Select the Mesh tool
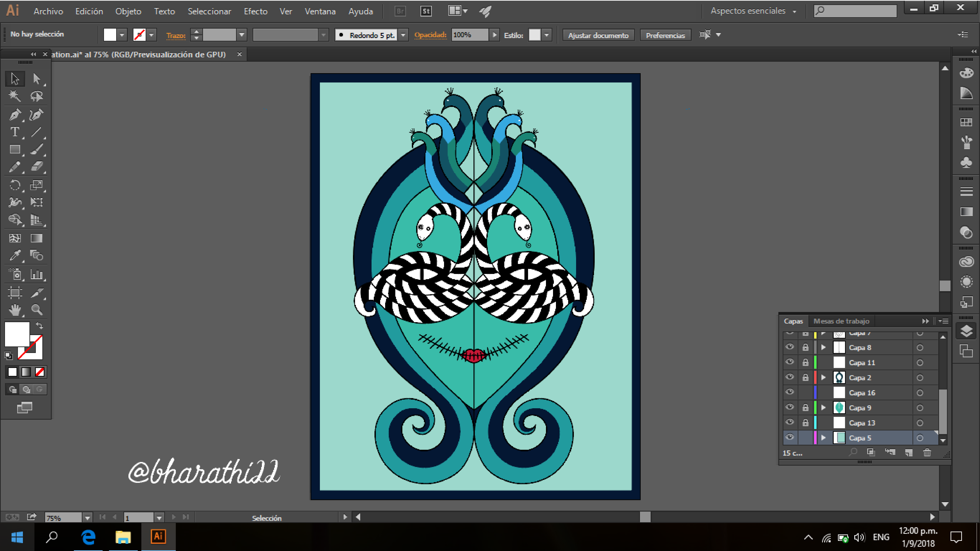The width and height of the screenshot is (980, 551). tap(15, 238)
